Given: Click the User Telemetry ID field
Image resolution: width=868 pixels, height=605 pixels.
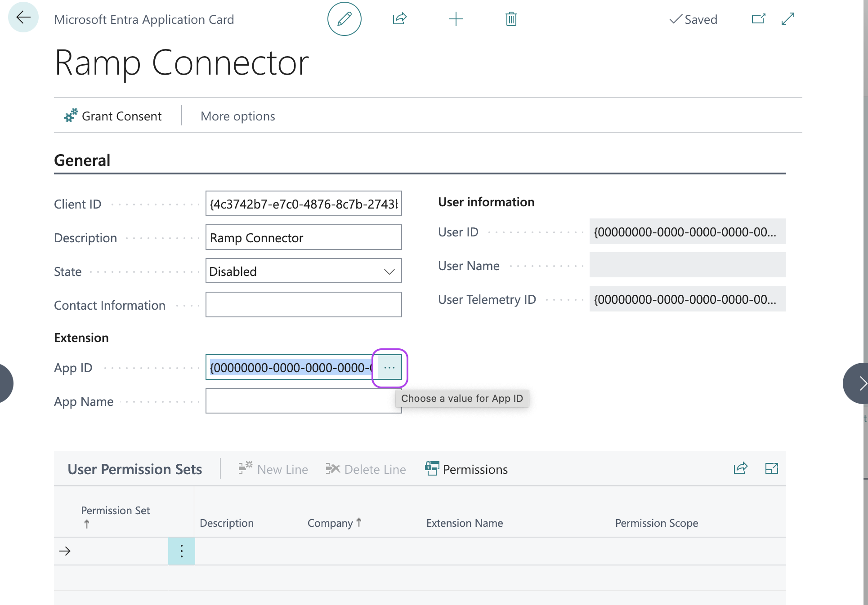Looking at the screenshot, I should (x=687, y=299).
